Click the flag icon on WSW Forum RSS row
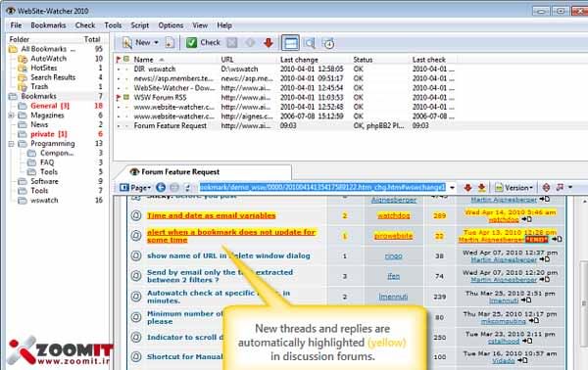The height and width of the screenshot is (370, 588). [119, 97]
